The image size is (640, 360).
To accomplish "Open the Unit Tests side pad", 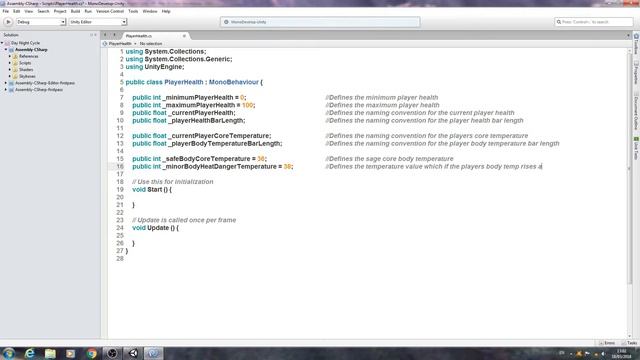I will pyautogui.click(x=636, y=149).
